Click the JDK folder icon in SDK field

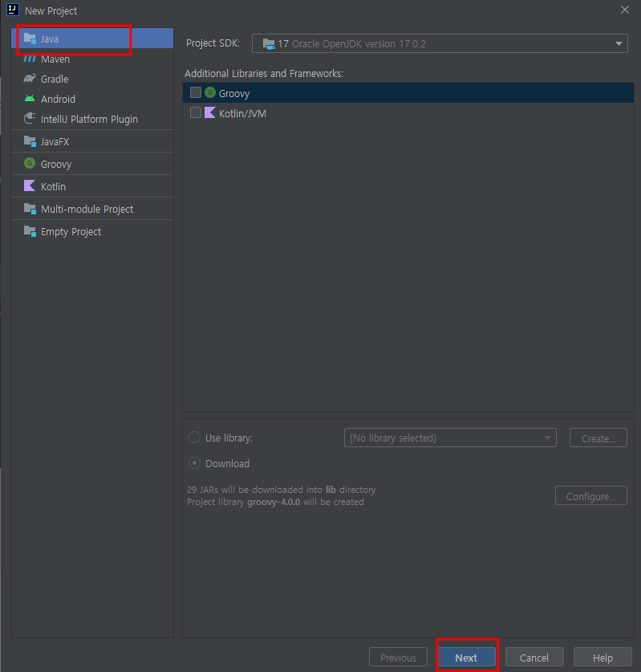[269, 43]
